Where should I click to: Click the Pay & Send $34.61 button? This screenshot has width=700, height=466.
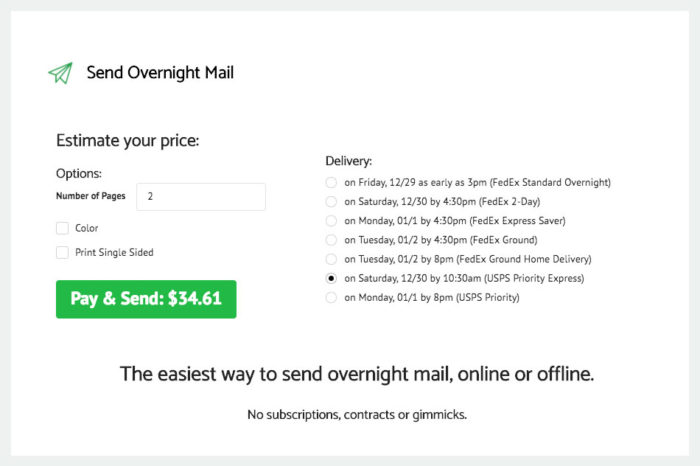click(x=146, y=299)
